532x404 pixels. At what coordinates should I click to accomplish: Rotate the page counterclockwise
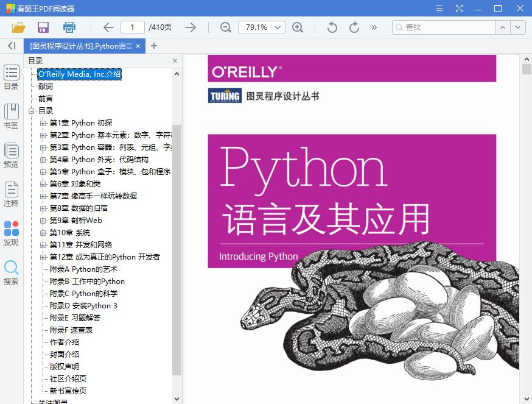332,27
